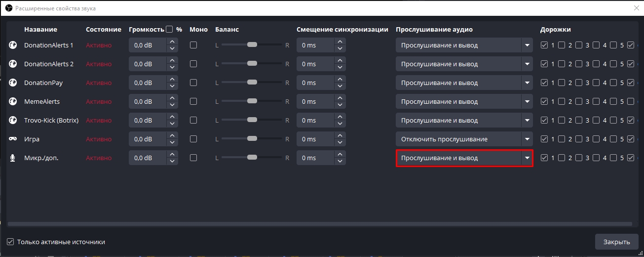The width and height of the screenshot is (644, 257).
Task: Click the horizontal scrollbar at the bottom
Action: [x=319, y=224]
